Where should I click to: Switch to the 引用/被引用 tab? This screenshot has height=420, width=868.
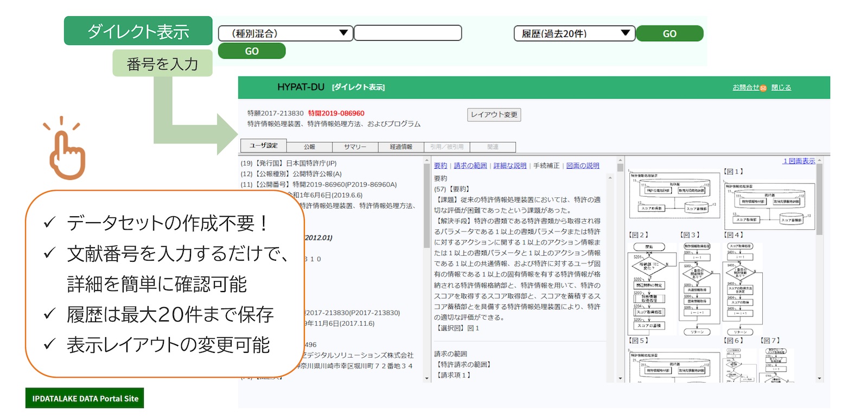[447, 147]
